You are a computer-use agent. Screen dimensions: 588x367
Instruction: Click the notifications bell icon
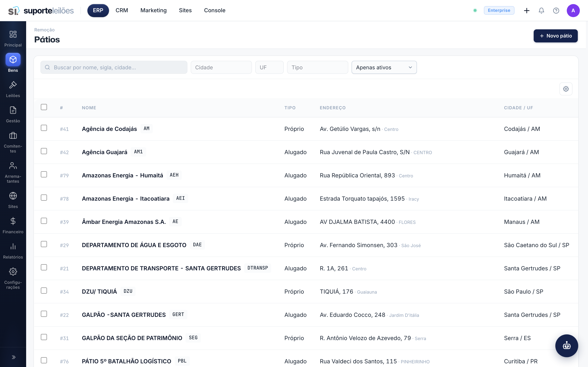pyautogui.click(x=541, y=10)
